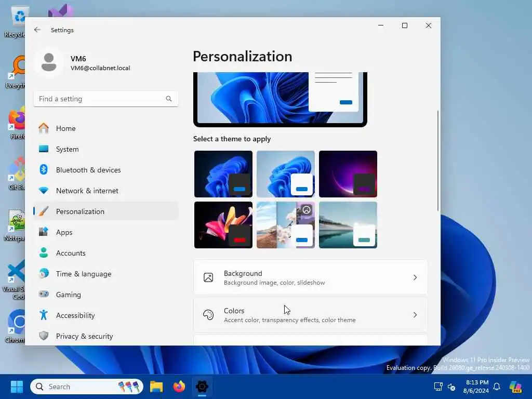Click the Bluetooth icon in sidebar

pos(44,170)
